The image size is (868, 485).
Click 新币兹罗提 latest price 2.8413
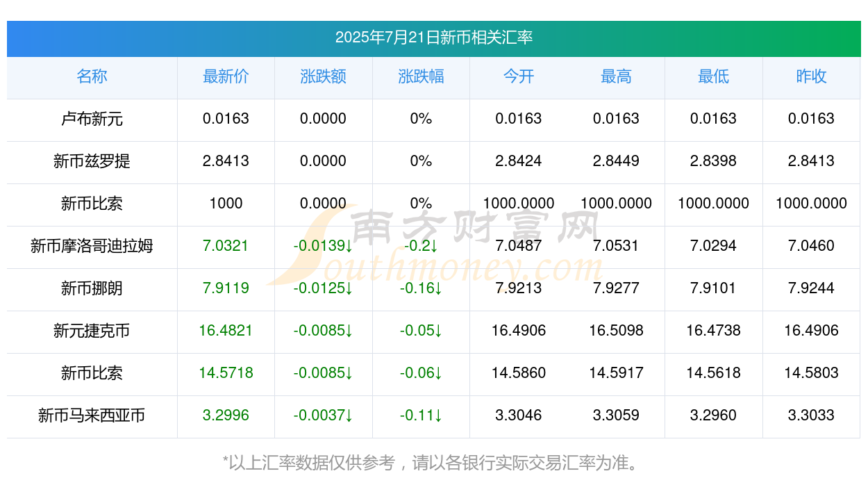click(x=226, y=161)
